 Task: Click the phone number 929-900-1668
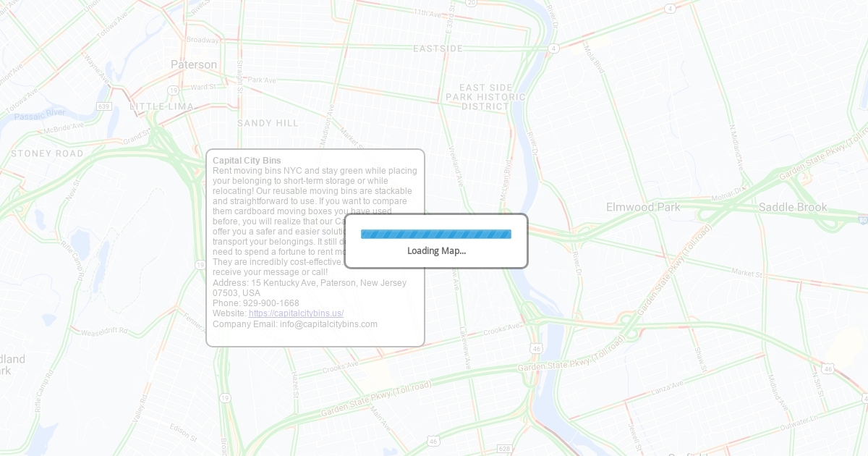(271, 303)
